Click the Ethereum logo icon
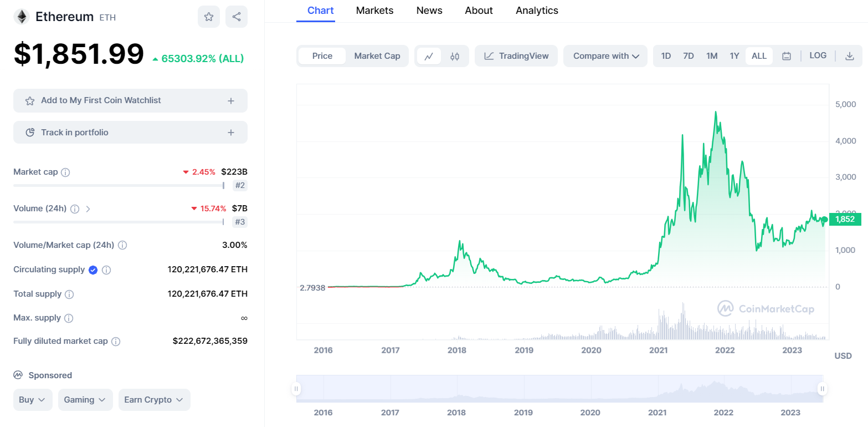This screenshot has width=868, height=427. 22,17
